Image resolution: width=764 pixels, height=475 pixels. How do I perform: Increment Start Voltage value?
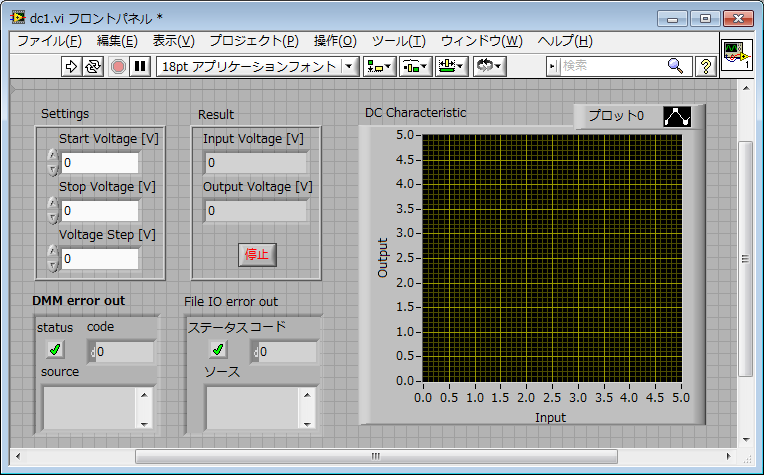tap(53, 156)
